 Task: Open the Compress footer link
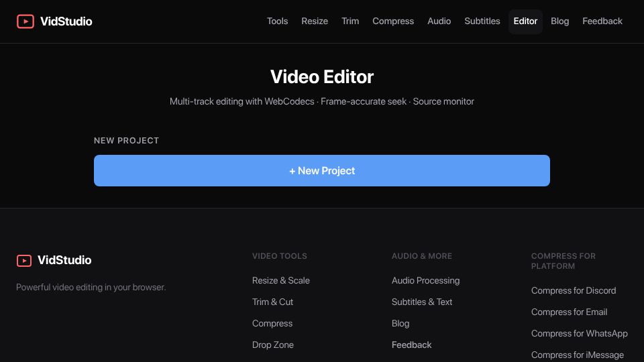272,323
